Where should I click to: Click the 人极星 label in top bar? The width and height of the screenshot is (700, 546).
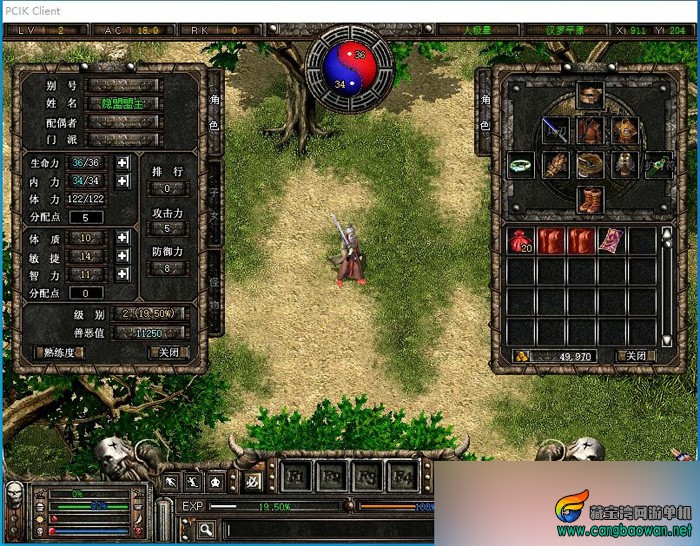(x=478, y=30)
